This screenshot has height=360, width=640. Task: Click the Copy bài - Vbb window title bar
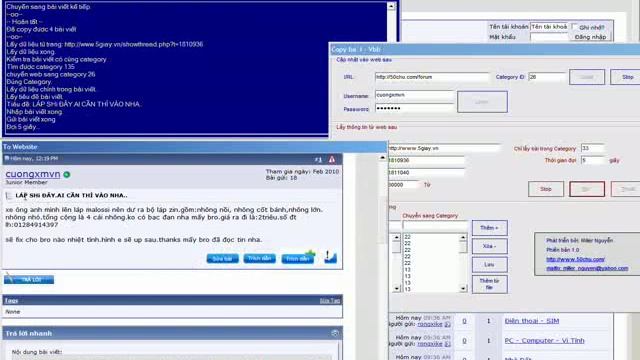484,49
